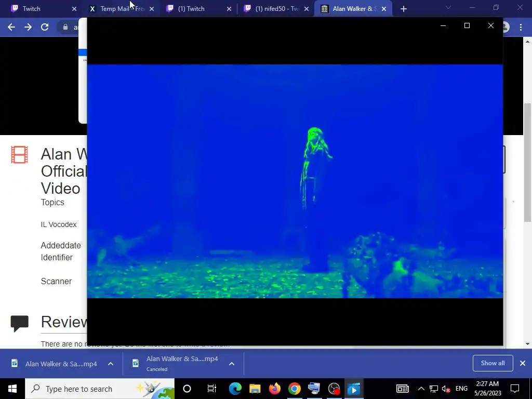Click the muted volume tray icon
Viewport: 532px width, 399px height.
[446, 389]
